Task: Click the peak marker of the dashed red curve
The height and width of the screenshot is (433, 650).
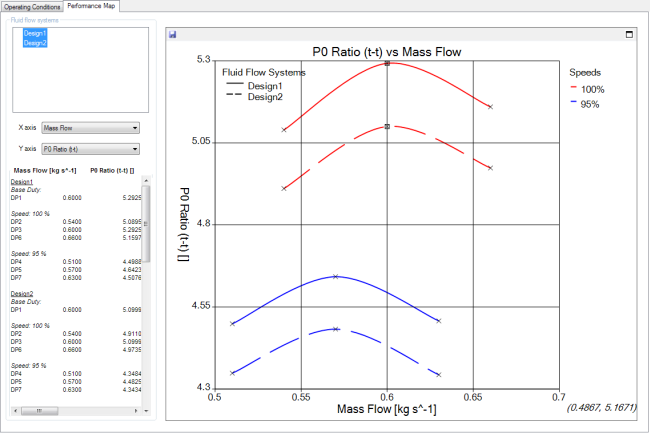Action: coord(387,126)
